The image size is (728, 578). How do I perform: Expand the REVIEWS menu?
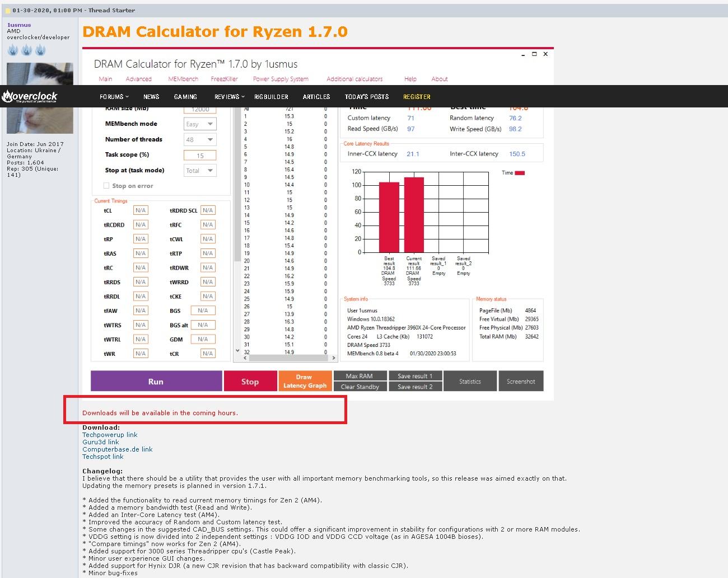tap(229, 97)
